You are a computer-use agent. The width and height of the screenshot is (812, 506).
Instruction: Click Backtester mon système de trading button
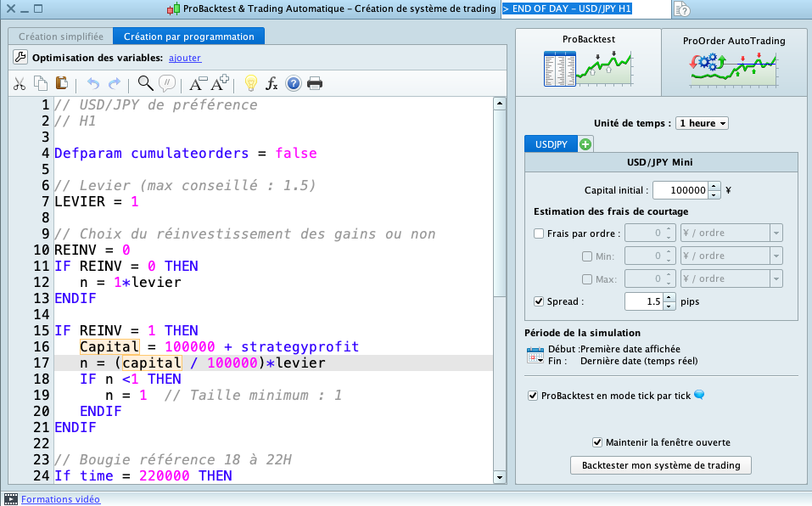[661, 465]
